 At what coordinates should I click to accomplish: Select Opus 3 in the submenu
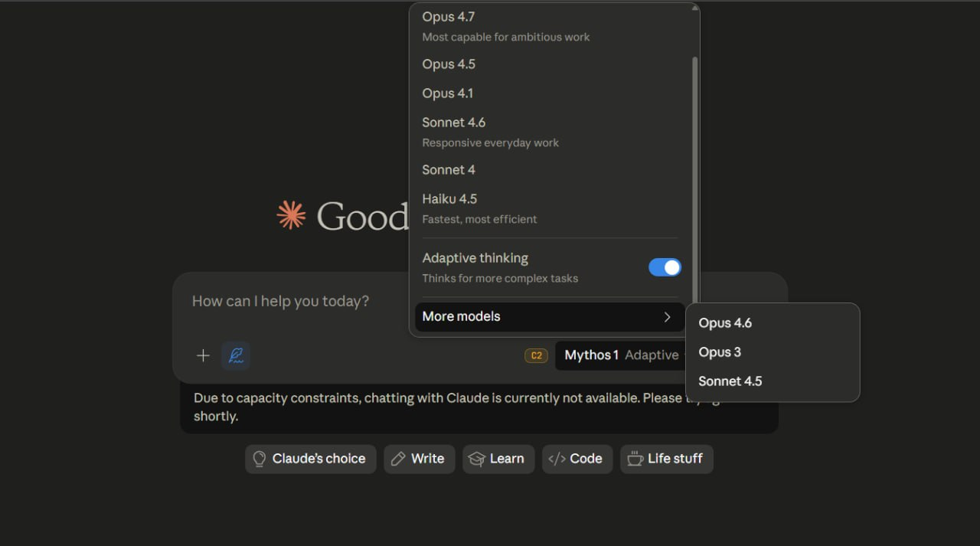[x=773, y=352]
